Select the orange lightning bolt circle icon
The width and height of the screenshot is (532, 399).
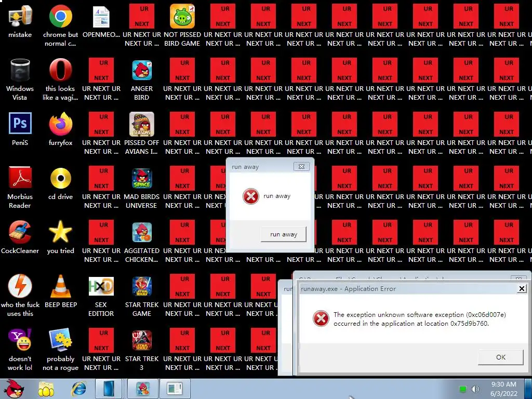(x=20, y=286)
